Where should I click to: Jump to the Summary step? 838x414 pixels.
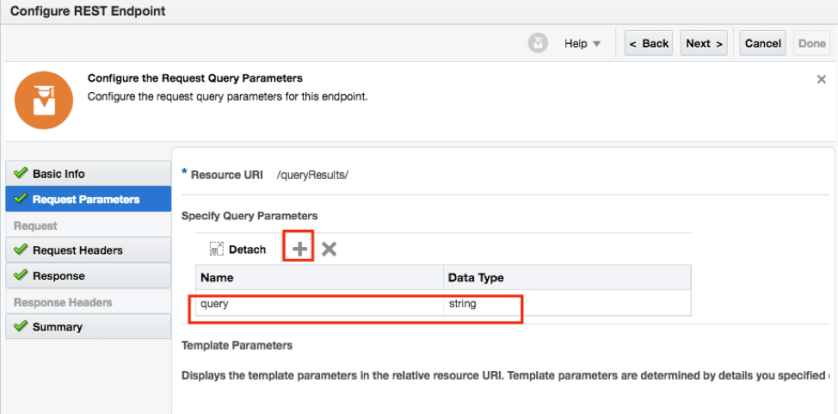[x=57, y=327]
